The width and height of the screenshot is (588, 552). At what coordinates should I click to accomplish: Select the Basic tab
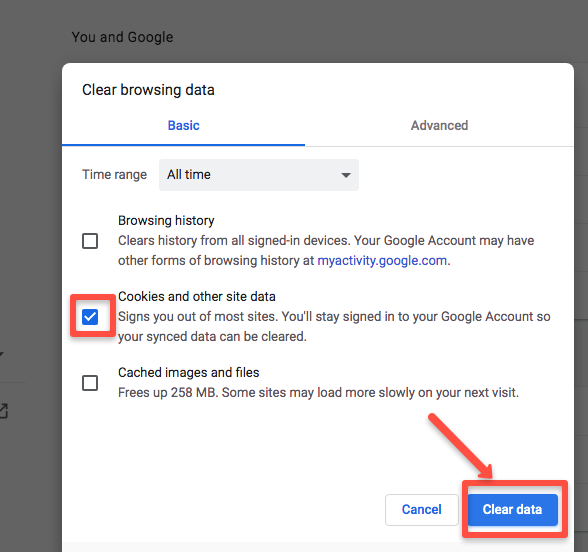tap(183, 126)
